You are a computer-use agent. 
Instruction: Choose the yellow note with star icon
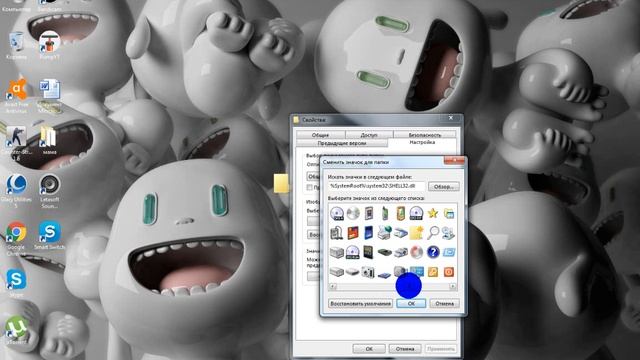tap(416, 233)
